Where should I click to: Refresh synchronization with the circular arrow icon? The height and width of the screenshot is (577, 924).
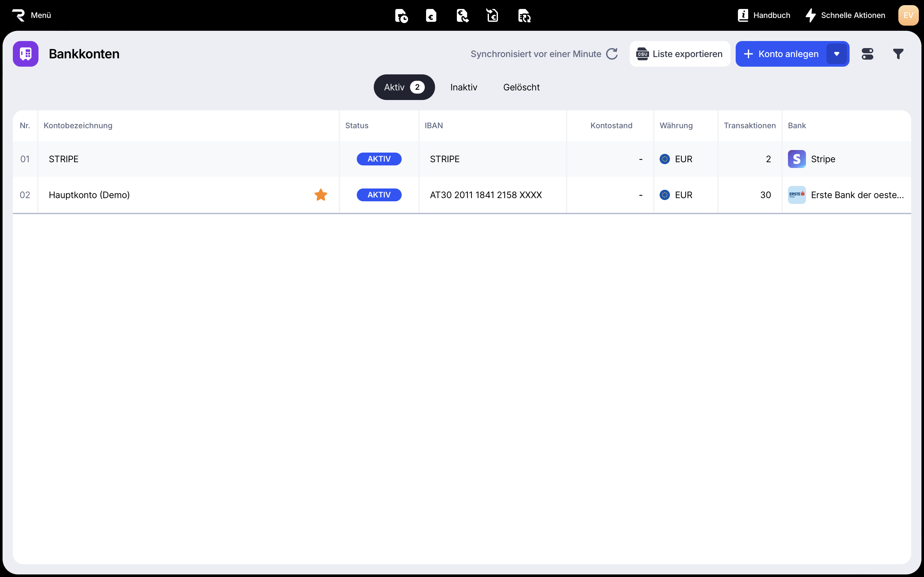(612, 54)
